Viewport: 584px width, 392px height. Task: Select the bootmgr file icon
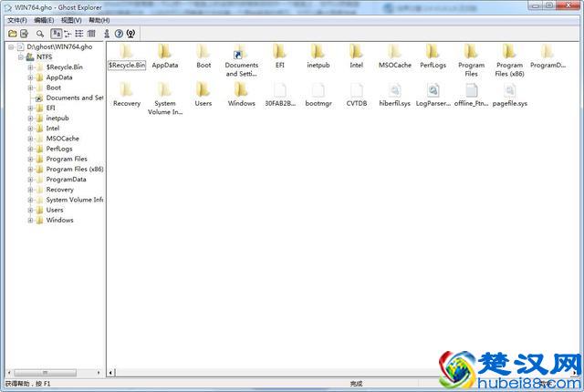click(x=318, y=91)
